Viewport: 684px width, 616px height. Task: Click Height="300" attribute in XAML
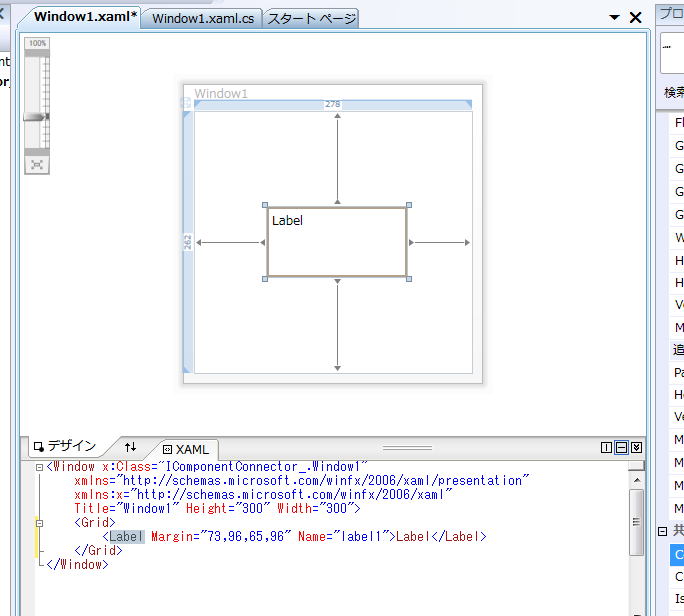coord(228,509)
